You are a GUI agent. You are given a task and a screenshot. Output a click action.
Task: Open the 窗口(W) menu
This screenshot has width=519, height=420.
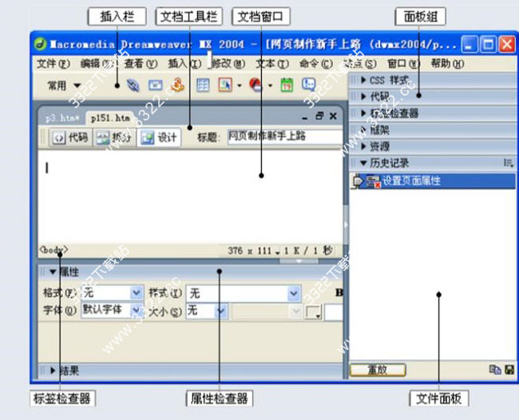(404, 64)
